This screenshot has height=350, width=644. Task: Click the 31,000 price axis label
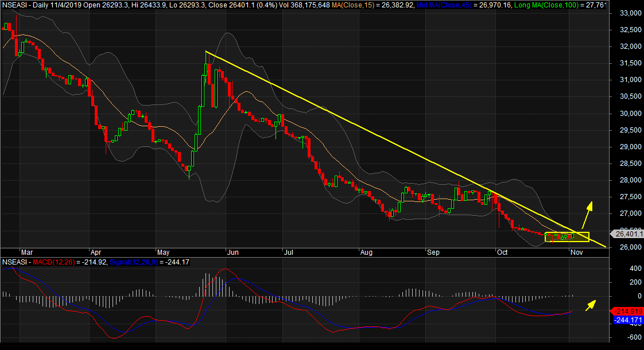pos(630,80)
